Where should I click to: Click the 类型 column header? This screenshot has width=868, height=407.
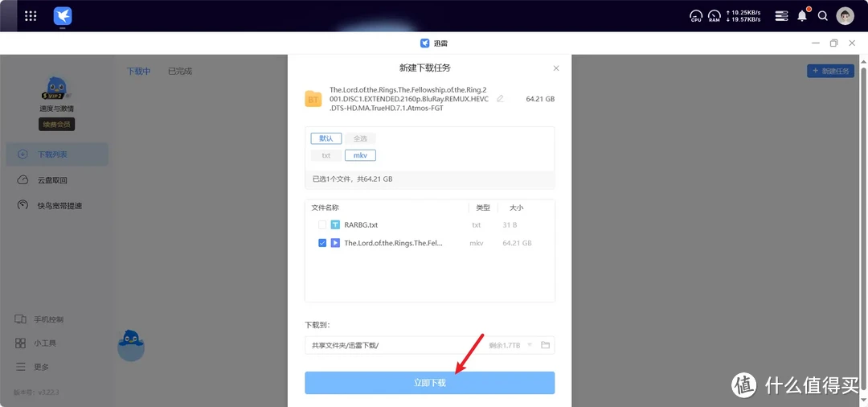(483, 208)
